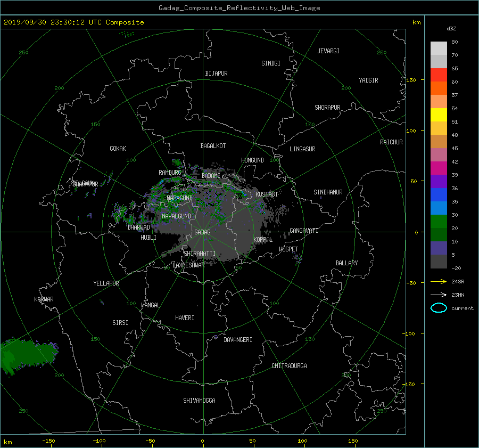This screenshot has height=448, width=479.
Task: Click the cyan current ellipse legend icon
Action: tap(439, 308)
